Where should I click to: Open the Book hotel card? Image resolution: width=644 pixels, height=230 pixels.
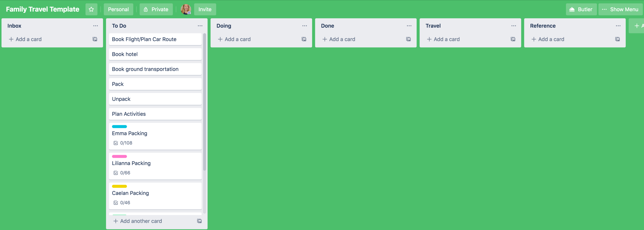155,54
